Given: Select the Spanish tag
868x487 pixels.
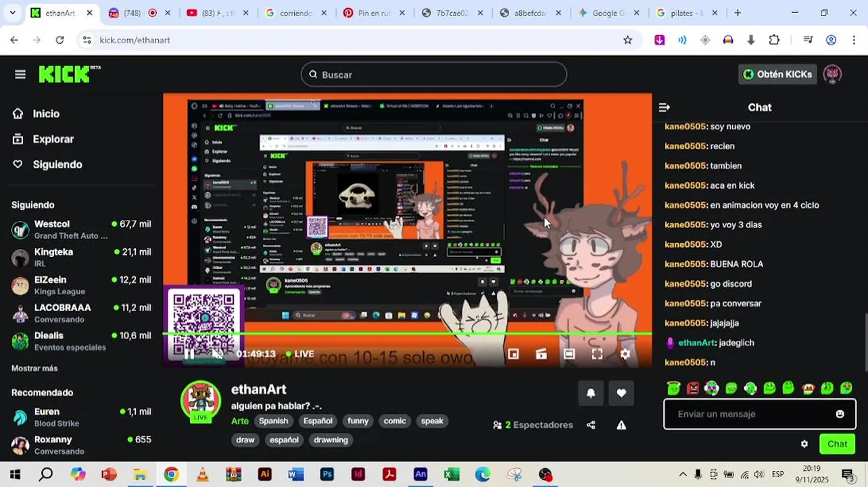Looking at the screenshot, I should pos(274,421).
